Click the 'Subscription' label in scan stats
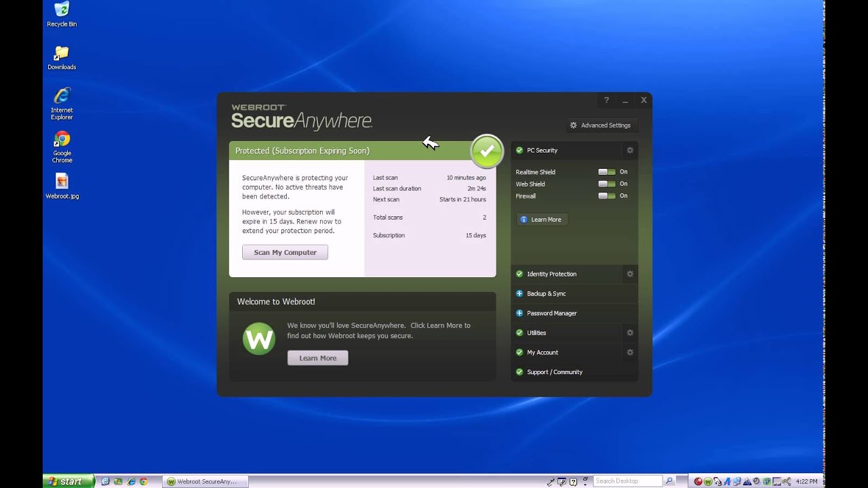Image resolution: width=868 pixels, height=488 pixels. point(389,235)
